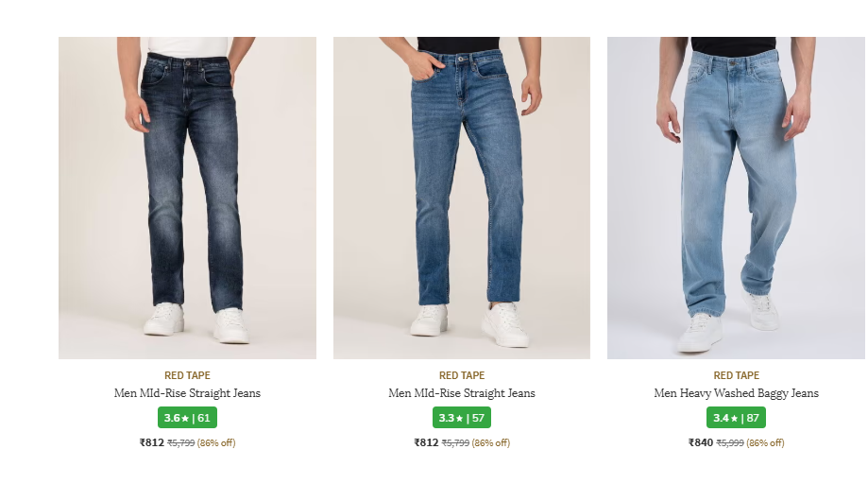Click RED TAPE brand above the baggy jeans title

736,375
